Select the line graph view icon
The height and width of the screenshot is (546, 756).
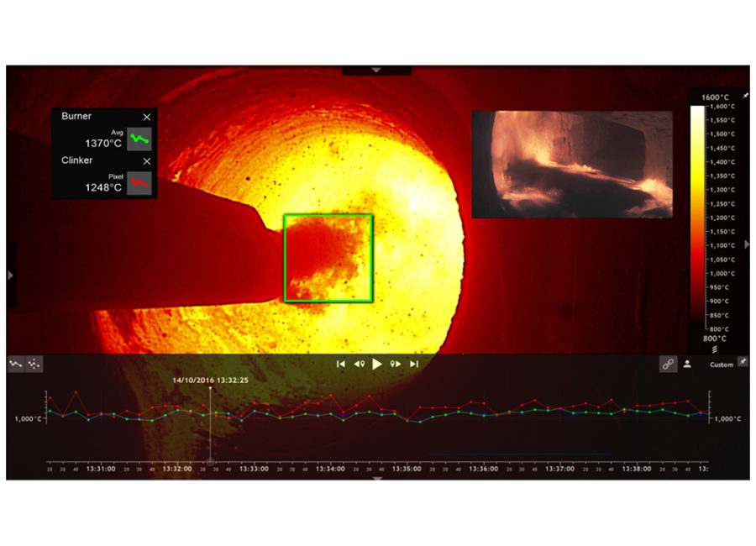(x=16, y=364)
